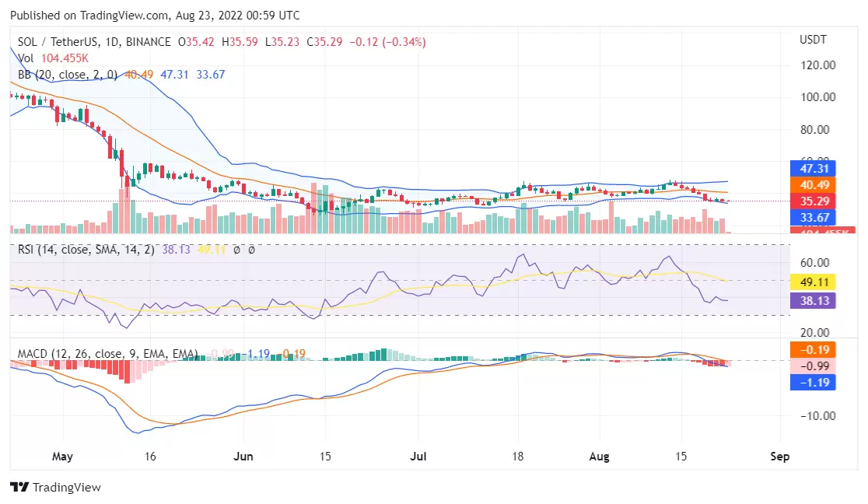The width and height of the screenshot is (868, 504).
Task: Click the blue 47.31 price axis tag
Action: click(813, 168)
